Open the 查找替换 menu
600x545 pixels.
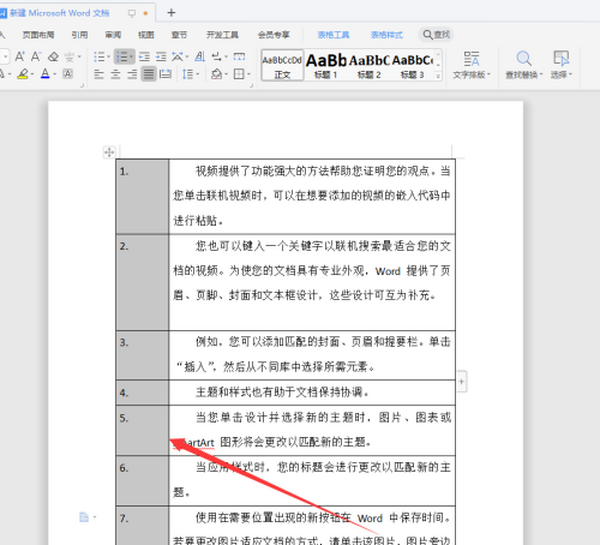pos(524,65)
